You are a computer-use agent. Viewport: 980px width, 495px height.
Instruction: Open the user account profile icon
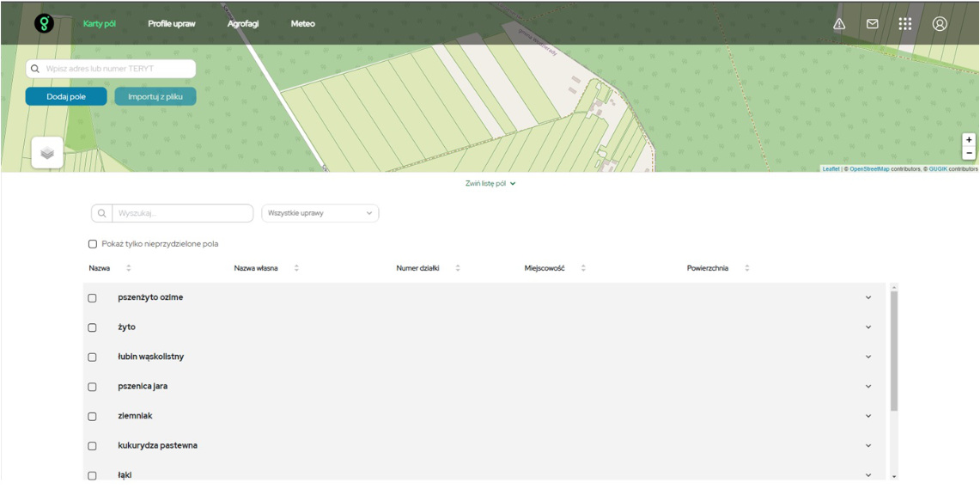click(940, 24)
